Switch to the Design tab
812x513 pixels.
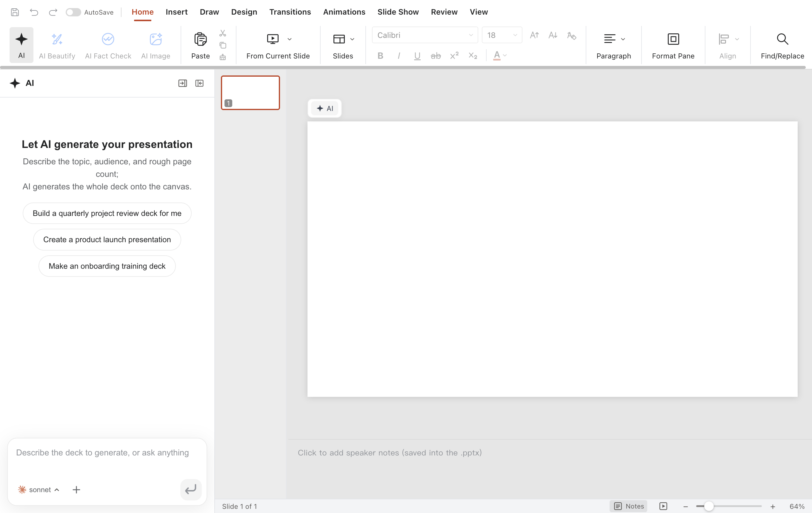click(x=244, y=12)
